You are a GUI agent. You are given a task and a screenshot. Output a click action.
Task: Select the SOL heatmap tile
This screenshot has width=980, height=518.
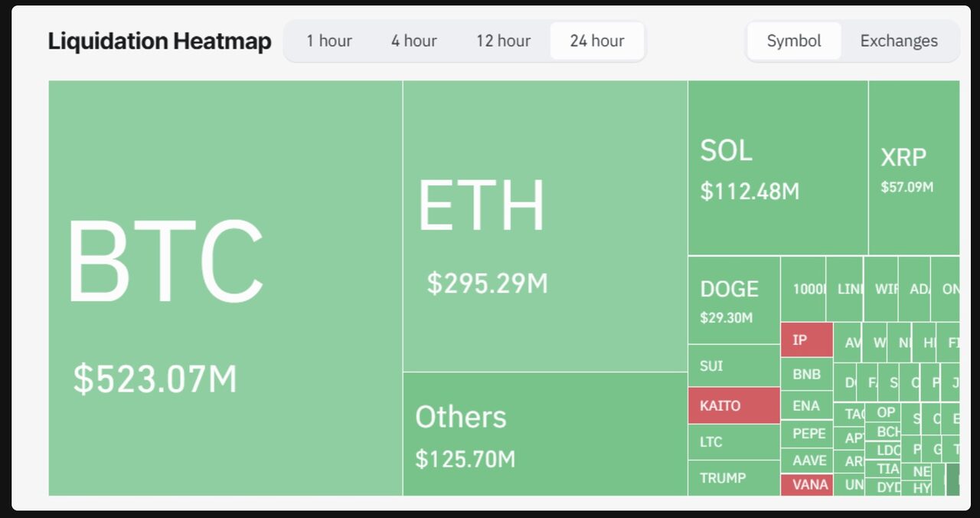[777, 168]
